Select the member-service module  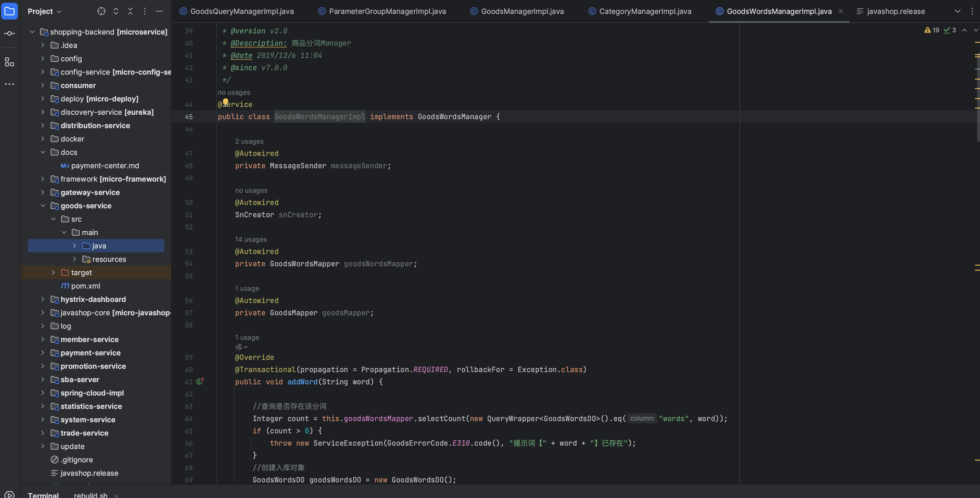pyautogui.click(x=89, y=339)
